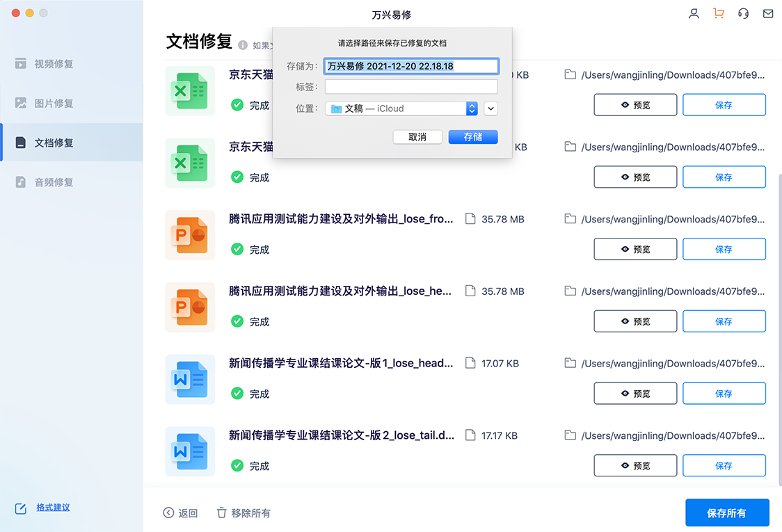Click 存储 to confirm saving
Screen dimensions: 782x532
(472, 137)
